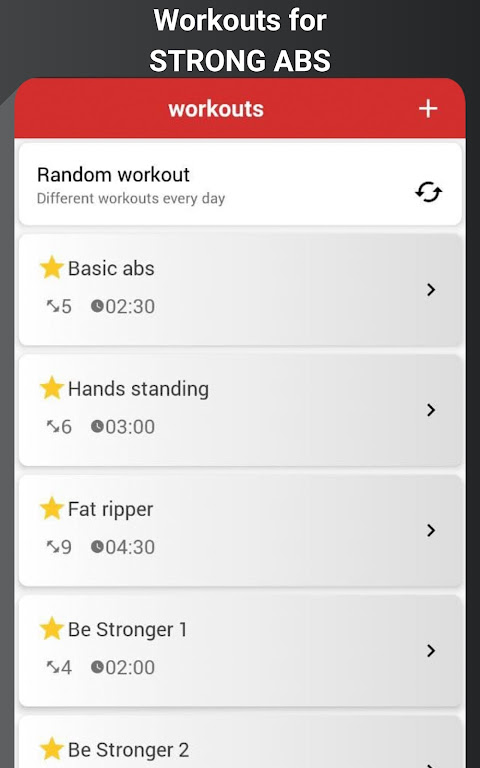Click the Hands standing rounds icon

tap(52, 427)
